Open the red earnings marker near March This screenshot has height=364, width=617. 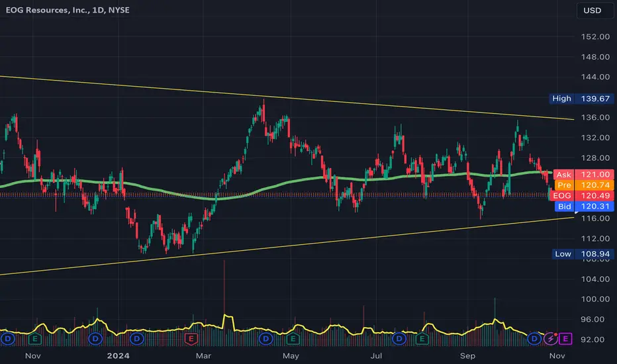pos(191,339)
